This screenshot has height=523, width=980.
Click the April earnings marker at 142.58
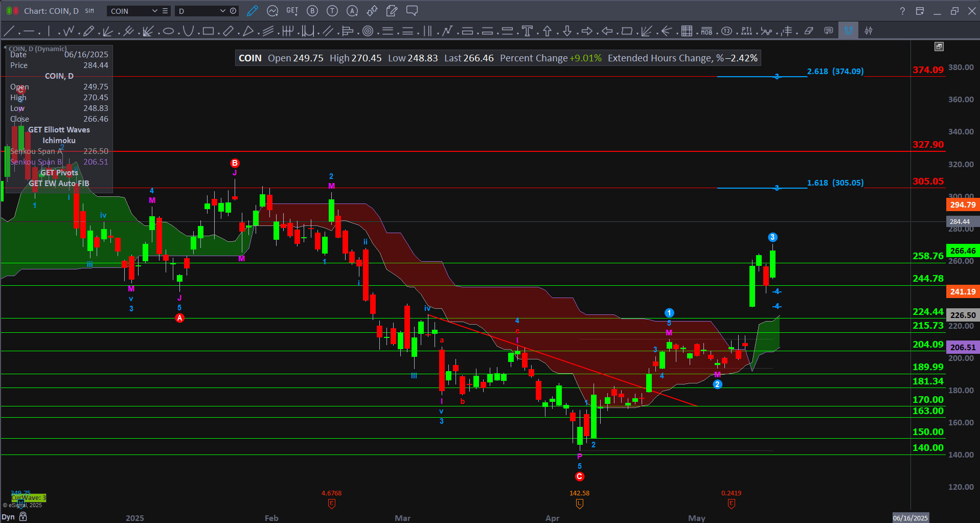579,504
